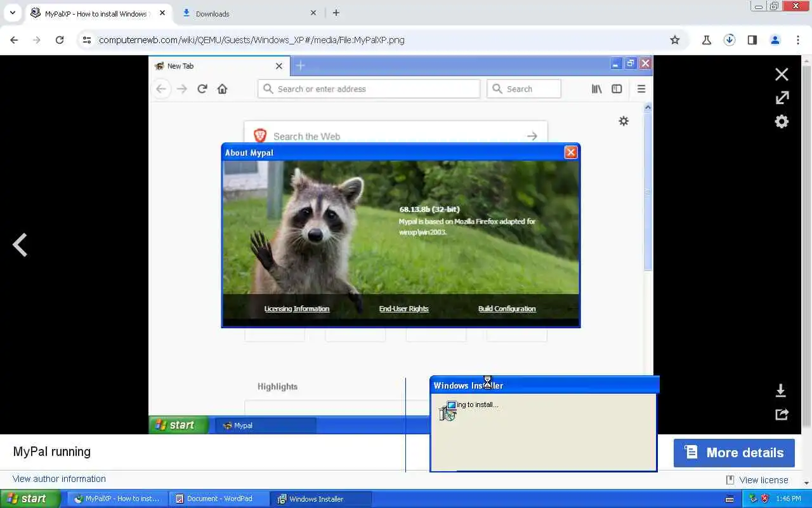Switch to MyPalXP taskbar button
This screenshot has height=508, width=812.
point(118,498)
